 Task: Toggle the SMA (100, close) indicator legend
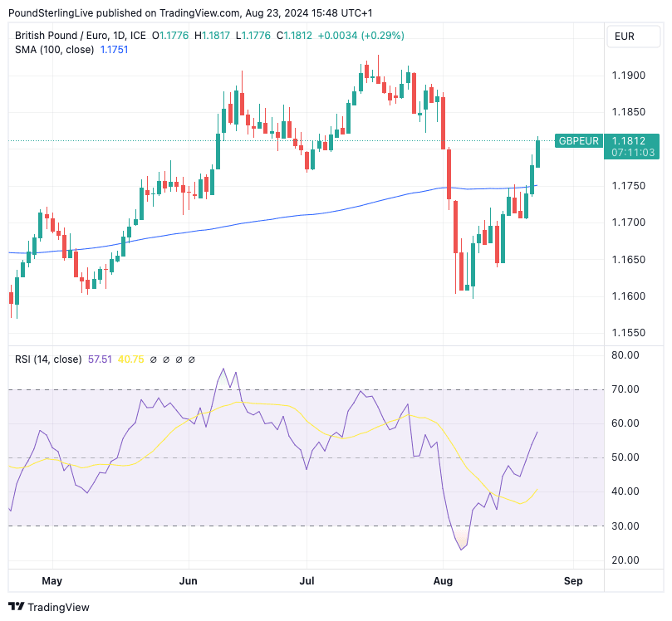pos(55,50)
